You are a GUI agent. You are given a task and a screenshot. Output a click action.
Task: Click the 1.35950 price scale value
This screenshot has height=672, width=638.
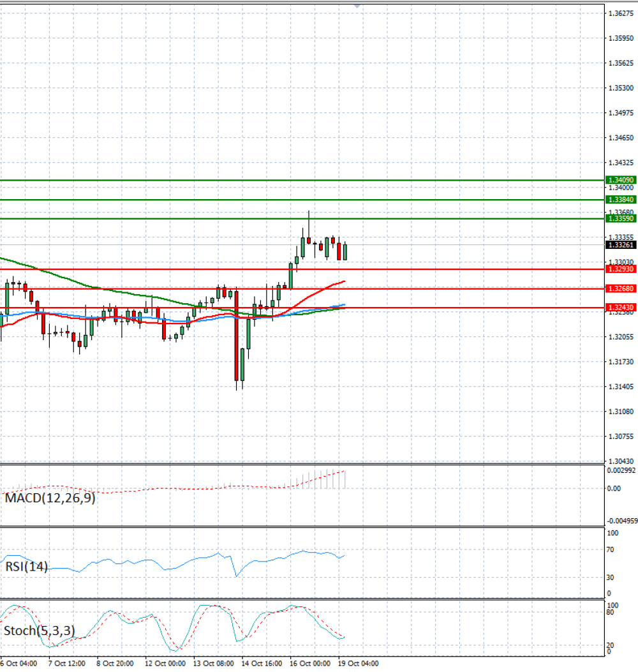[x=621, y=38]
